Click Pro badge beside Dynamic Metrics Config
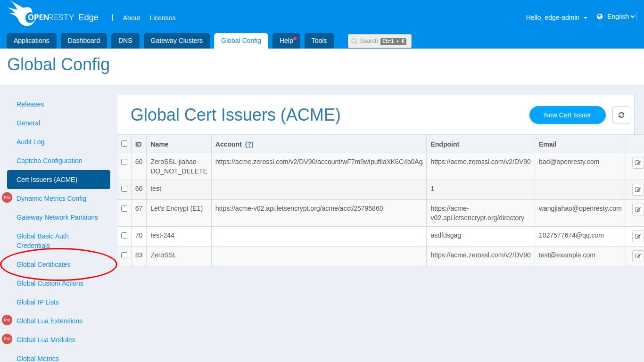The width and height of the screenshot is (644, 362). [x=7, y=198]
